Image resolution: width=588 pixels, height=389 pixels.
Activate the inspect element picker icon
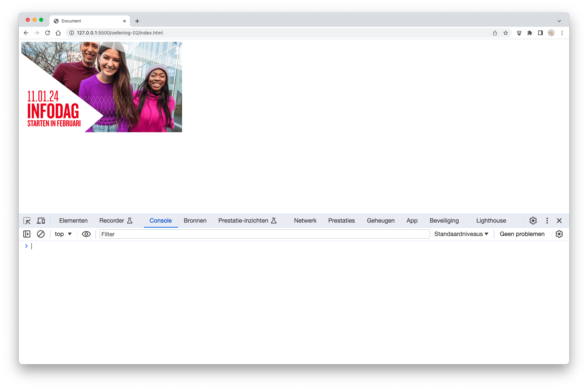click(x=27, y=221)
